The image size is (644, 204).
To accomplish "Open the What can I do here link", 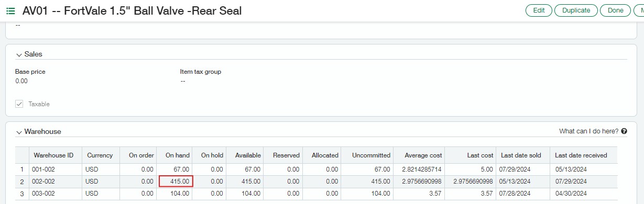I will [588, 131].
